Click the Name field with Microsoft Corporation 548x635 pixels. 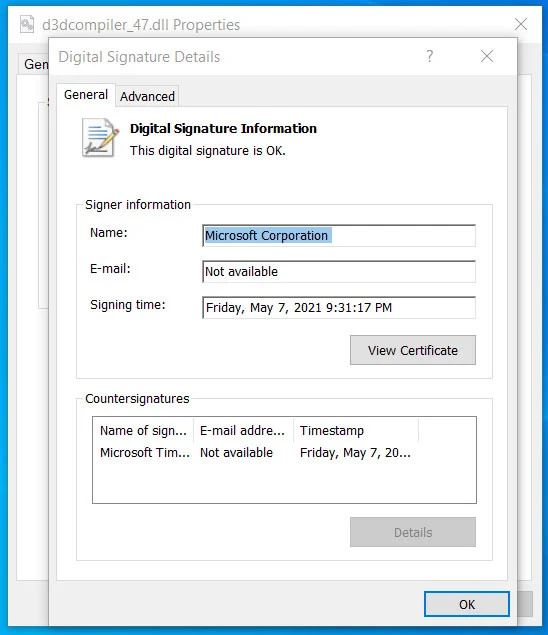(x=339, y=235)
